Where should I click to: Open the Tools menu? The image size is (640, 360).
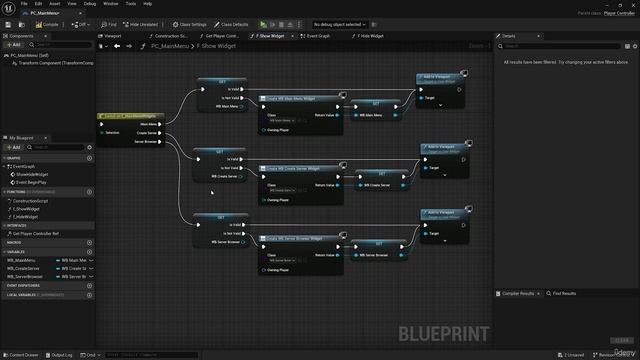(131, 4)
